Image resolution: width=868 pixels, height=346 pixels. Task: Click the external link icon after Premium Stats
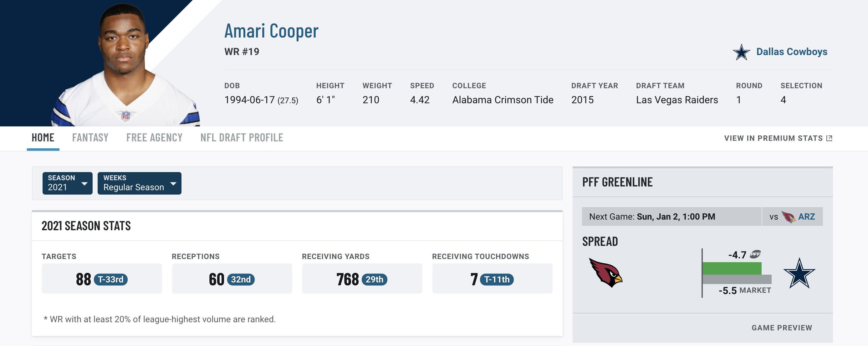(x=829, y=138)
